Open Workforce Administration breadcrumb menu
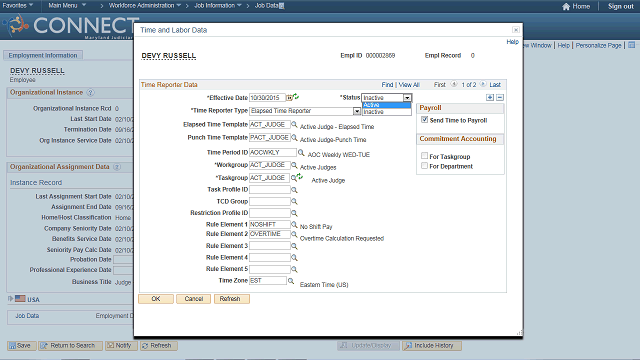 pos(144,6)
